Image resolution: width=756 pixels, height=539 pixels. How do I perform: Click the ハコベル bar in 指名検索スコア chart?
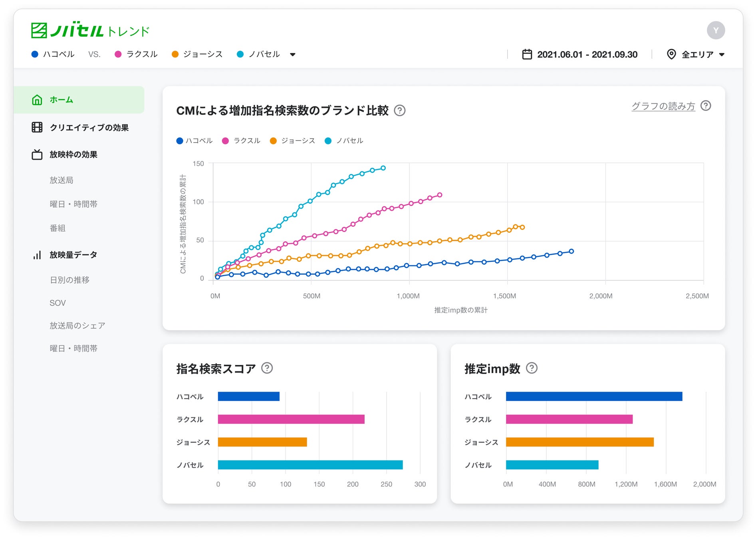tap(249, 396)
